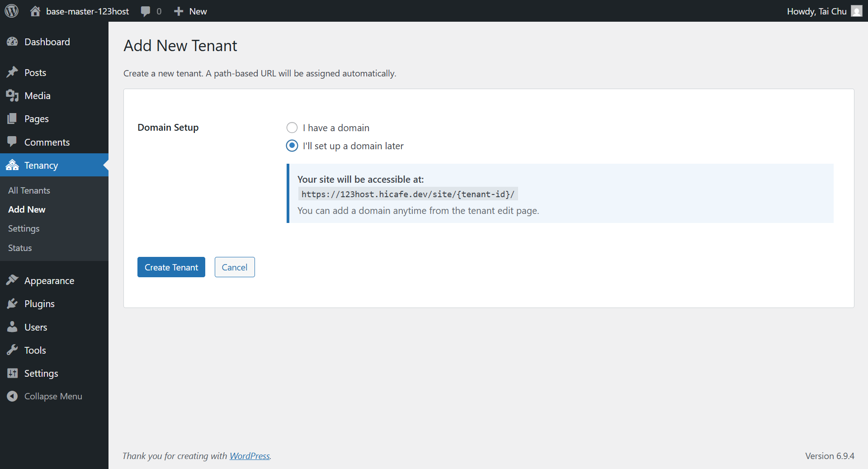Viewport: 868px width, 469px height.
Task: Follow the WordPress link in the footer
Action: (249, 456)
